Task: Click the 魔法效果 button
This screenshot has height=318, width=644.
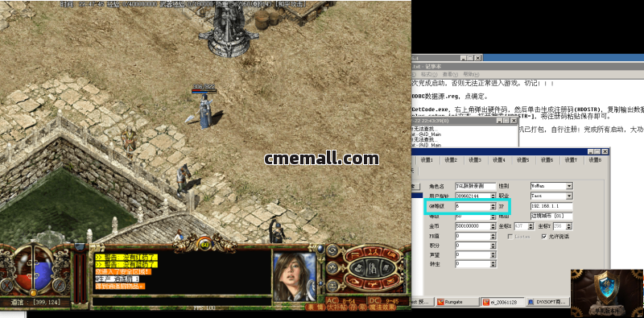Action: [x=382, y=307]
